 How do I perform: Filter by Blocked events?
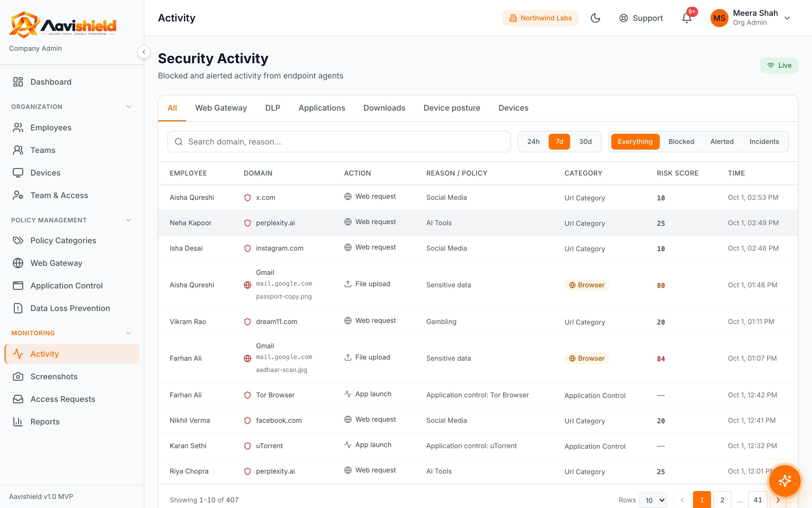[x=681, y=142]
